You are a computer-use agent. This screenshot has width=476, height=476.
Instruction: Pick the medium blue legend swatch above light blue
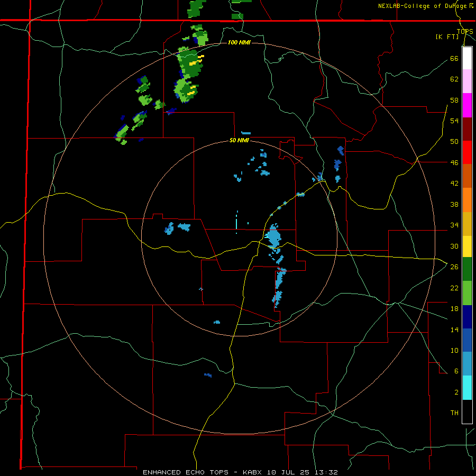(467, 340)
